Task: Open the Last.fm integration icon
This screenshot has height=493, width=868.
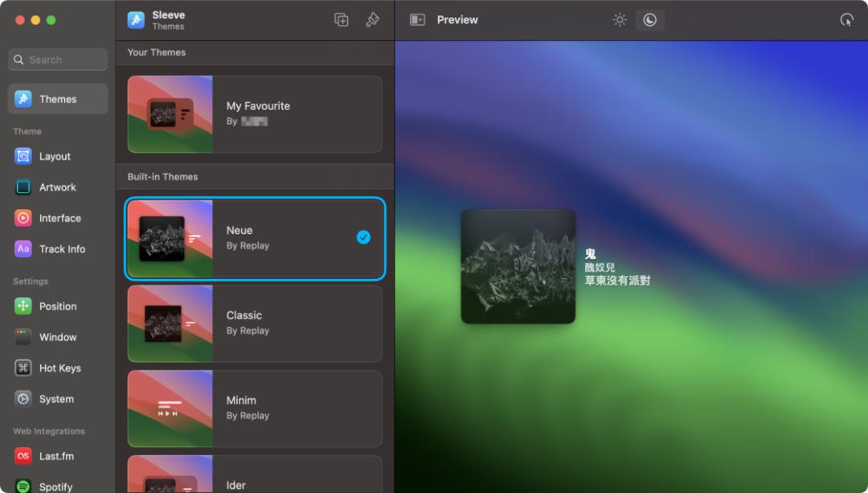Action: coord(23,456)
